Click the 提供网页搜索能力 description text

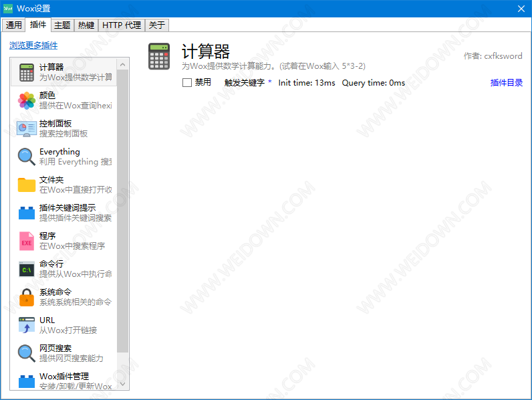pos(72,359)
